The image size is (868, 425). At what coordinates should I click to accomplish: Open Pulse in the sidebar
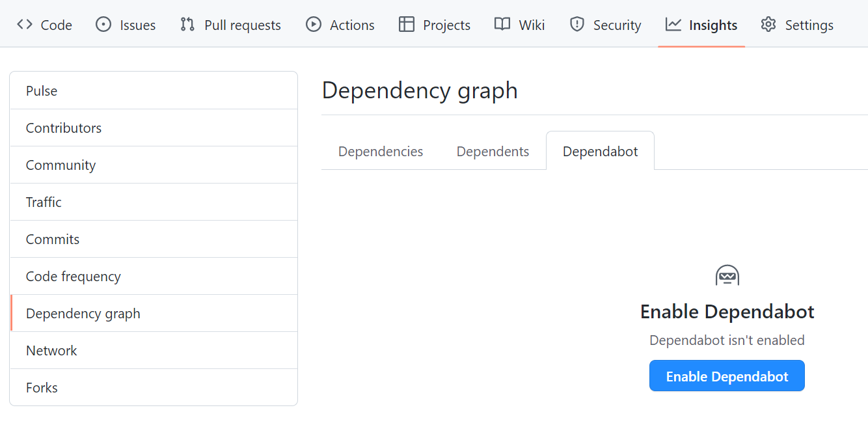(x=154, y=90)
